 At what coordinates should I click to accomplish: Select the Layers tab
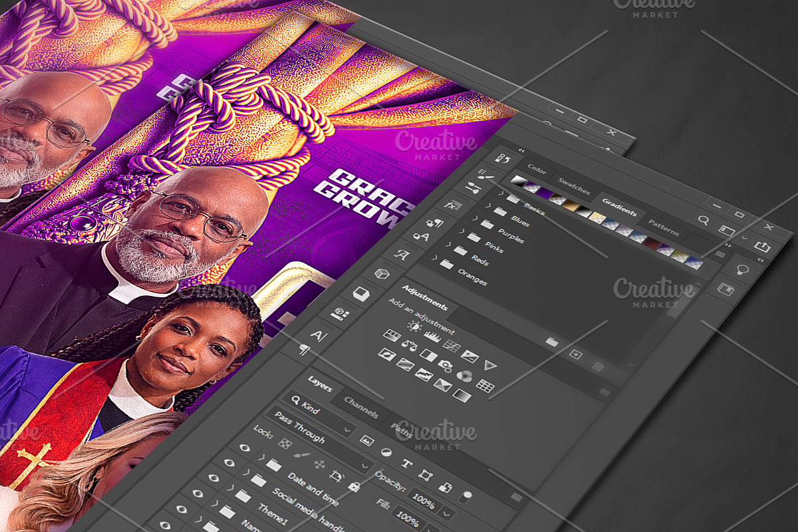(320, 384)
